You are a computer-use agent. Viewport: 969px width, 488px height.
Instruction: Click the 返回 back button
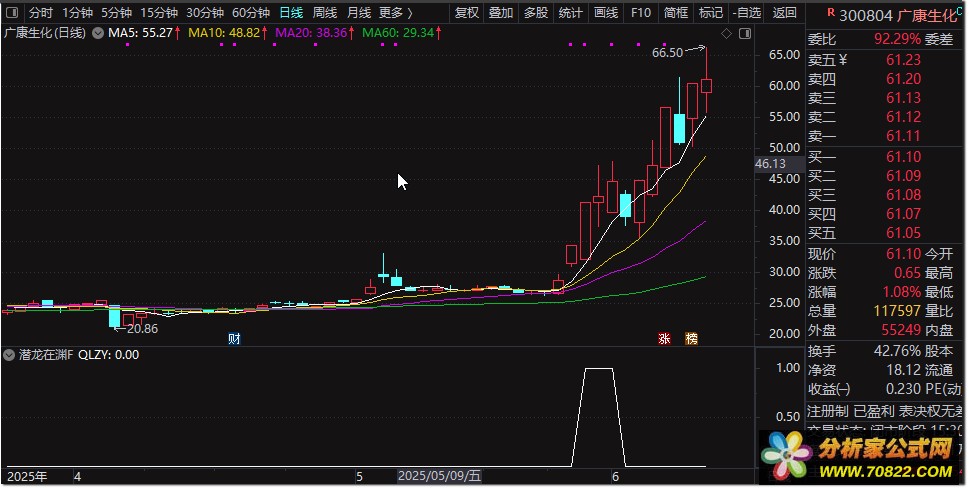coord(784,12)
